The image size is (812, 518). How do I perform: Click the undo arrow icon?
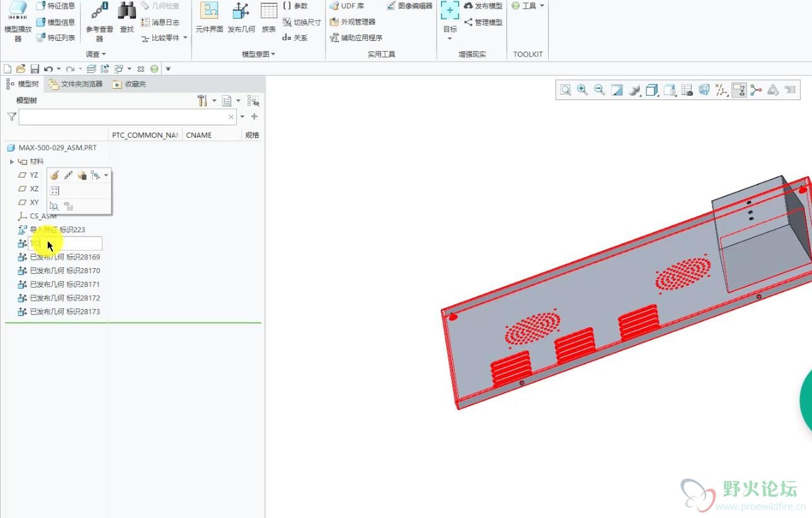point(49,69)
